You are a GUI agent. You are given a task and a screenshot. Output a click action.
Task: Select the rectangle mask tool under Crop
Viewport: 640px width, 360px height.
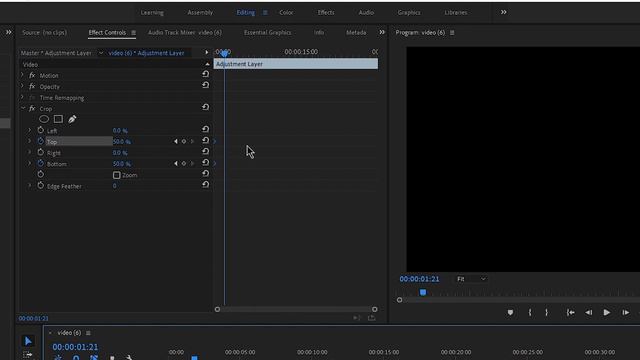(58, 119)
